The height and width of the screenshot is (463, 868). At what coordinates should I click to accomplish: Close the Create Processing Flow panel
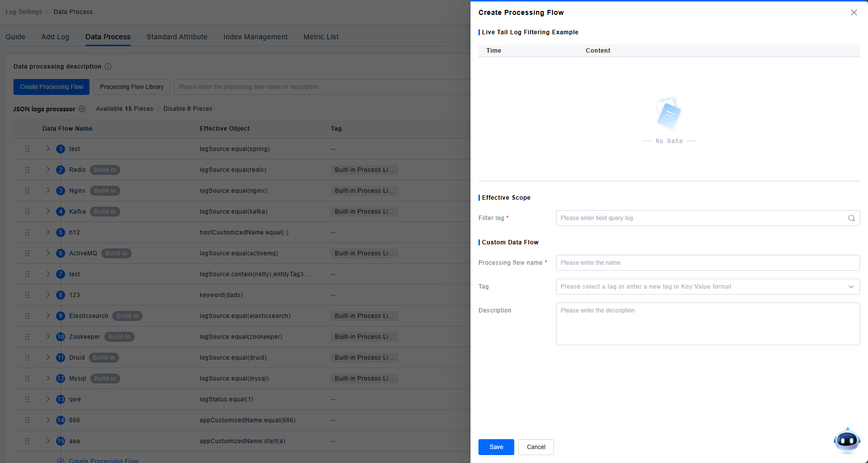point(854,12)
